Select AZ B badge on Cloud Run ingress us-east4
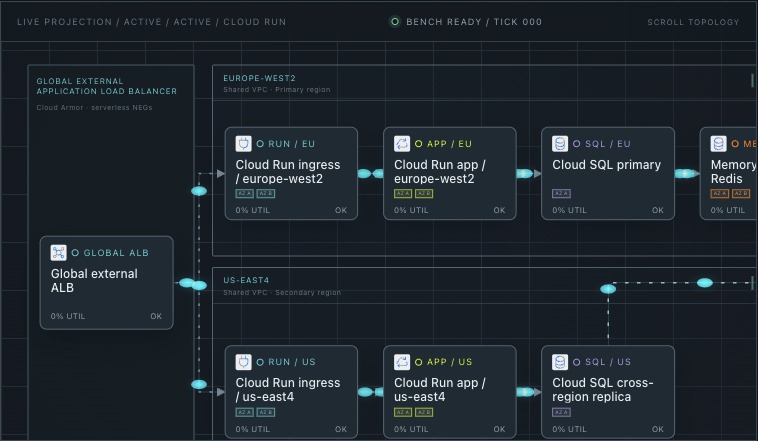Screen dimensions: 758x441 266,412
